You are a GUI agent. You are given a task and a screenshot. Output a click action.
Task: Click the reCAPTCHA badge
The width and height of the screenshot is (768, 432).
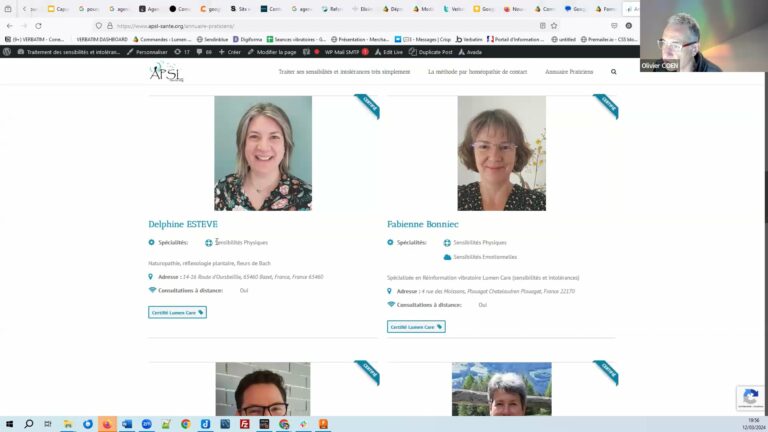[750, 398]
